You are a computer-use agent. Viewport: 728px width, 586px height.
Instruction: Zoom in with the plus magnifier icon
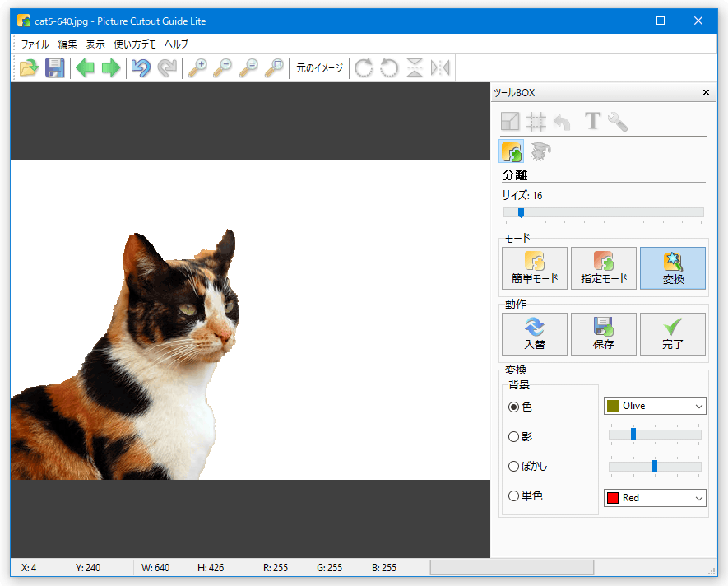197,67
